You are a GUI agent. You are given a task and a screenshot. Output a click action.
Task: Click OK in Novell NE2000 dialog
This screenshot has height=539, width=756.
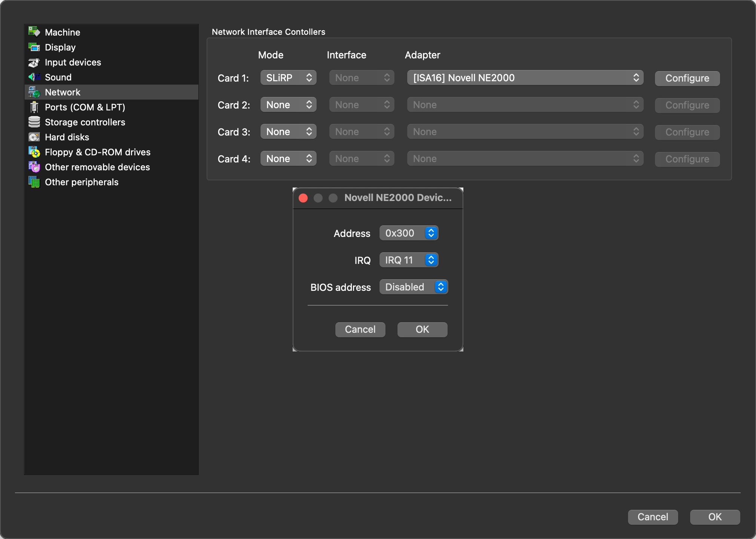tap(422, 329)
